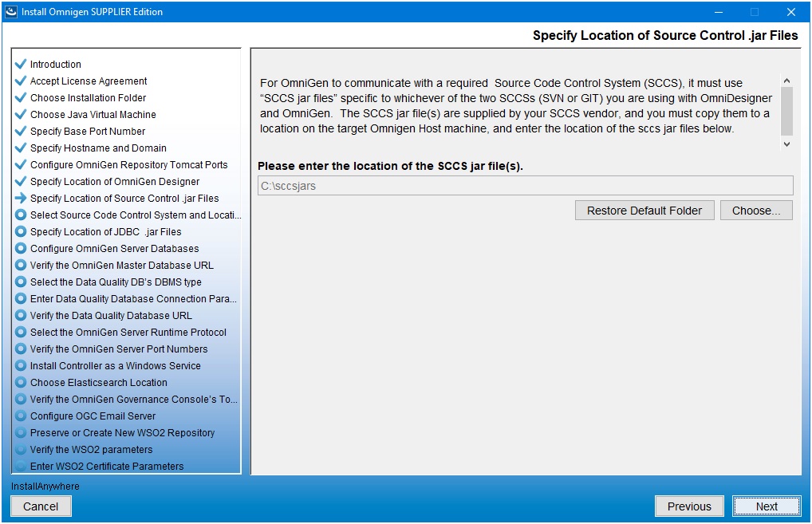Click circle icon beside Enter Data Quality Database Connection
The width and height of the screenshot is (812, 524).
tap(21, 298)
